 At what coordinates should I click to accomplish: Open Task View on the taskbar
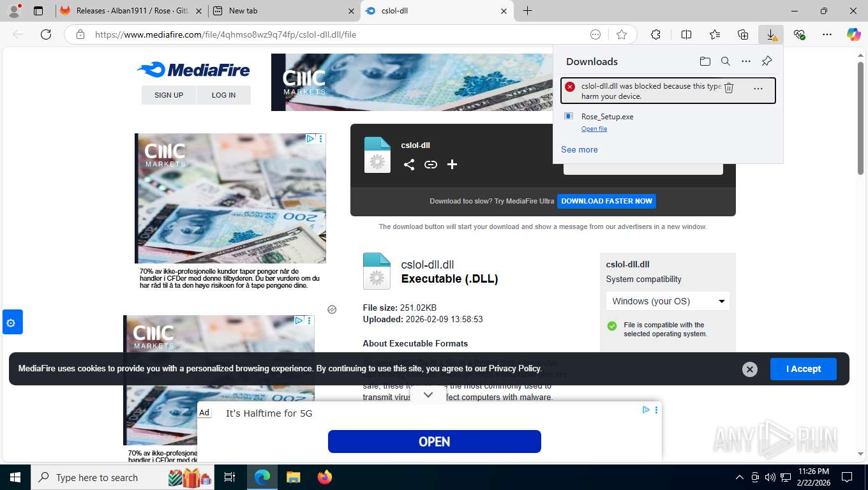coord(230,477)
